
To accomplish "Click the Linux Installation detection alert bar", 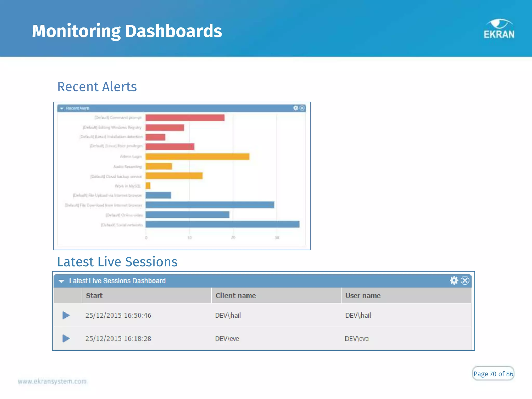I will [x=155, y=137].
